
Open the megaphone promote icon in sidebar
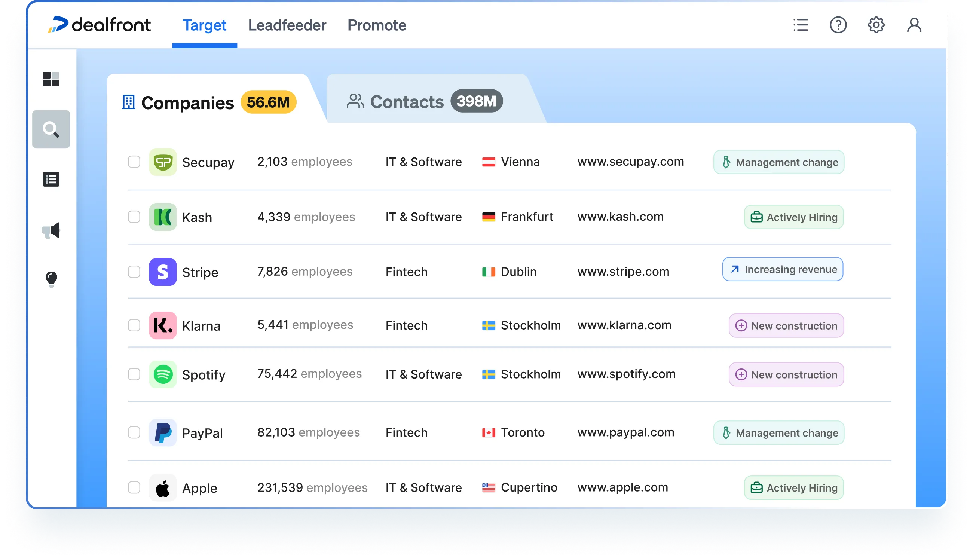[51, 231]
